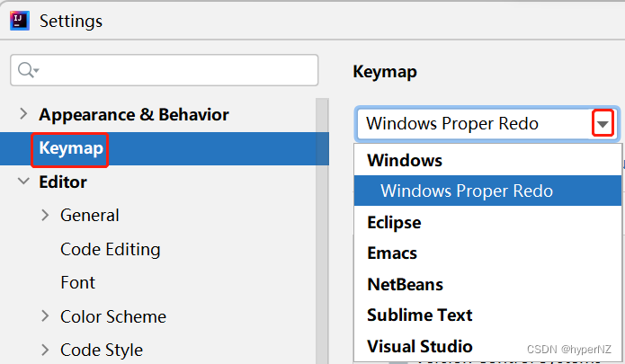The image size is (625, 364).
Task: Choose Windows Proper Redo from list
Action: pyautogui.click(x=488, y=191)
